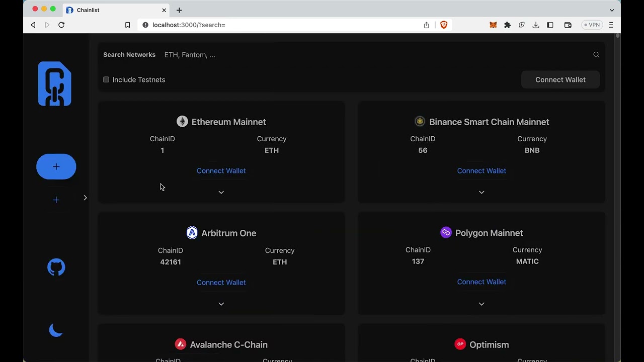Click the top Connect Wallet button
Screen dimensions: 644x362
pos(560,79)
